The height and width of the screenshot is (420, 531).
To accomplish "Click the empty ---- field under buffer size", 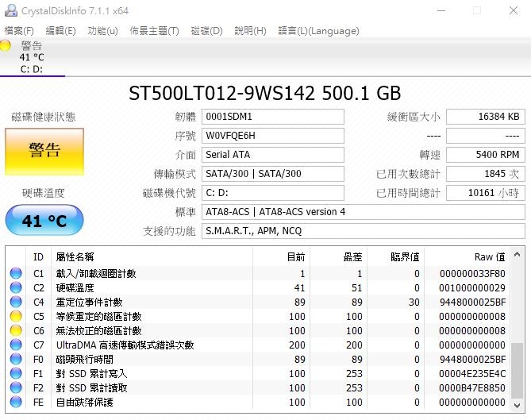I will [x=486, y=136].
